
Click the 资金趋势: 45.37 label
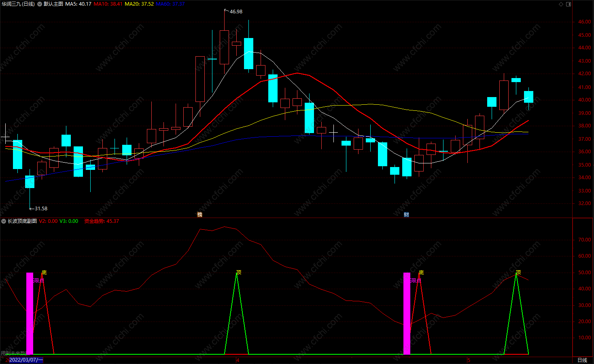point(102,221)
